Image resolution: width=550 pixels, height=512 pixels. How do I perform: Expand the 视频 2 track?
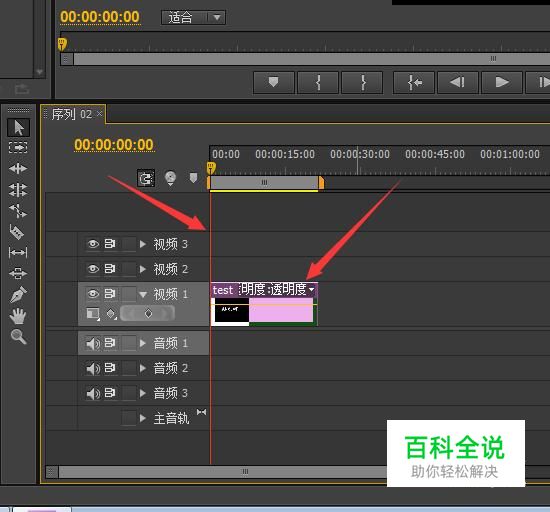[x=142, y=269]
